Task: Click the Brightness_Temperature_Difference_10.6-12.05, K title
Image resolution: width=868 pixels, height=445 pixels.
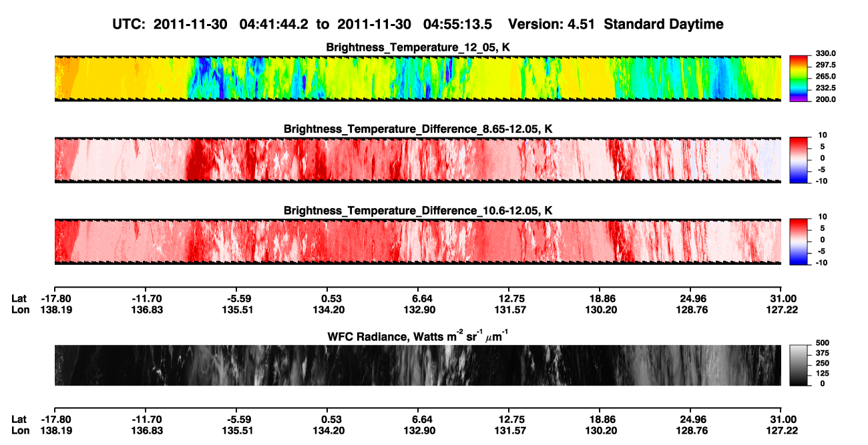Action: click(418, 210)
